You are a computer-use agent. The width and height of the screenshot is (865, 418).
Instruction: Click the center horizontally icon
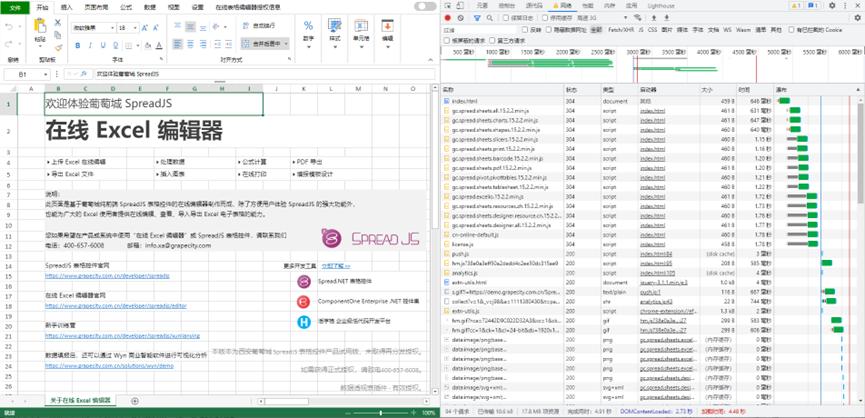(x=190, y=44)
